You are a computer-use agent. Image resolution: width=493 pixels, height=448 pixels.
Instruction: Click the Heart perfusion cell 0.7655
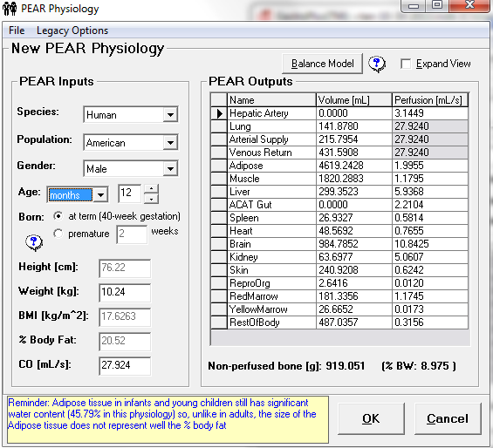pos(430,231)
